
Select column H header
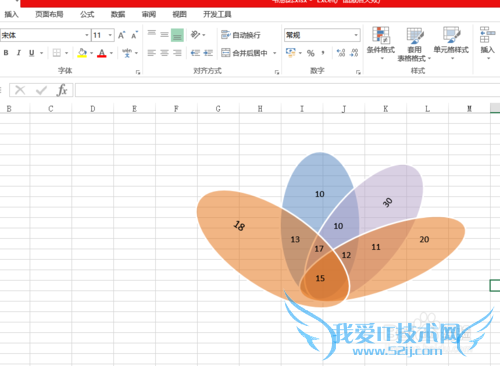click(260, 109)
